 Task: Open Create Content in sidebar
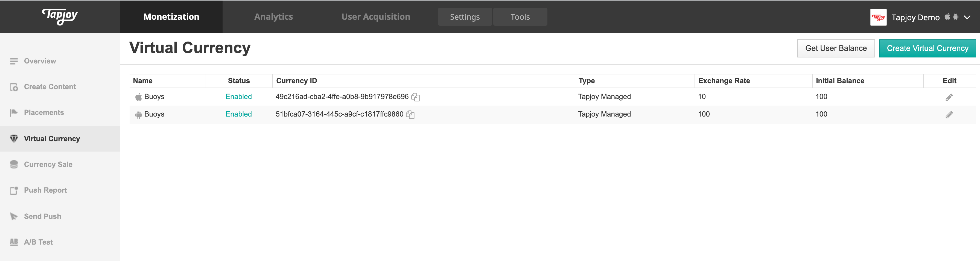[x=50, y=87]
